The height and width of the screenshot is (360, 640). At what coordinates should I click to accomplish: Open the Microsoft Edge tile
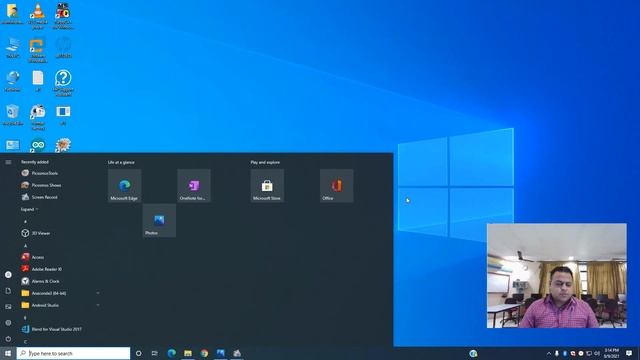[124, 186]
